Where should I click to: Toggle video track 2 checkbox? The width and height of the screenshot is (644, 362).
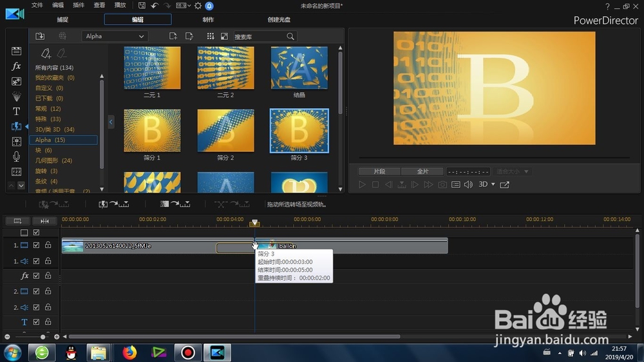(x=36, y=291)
